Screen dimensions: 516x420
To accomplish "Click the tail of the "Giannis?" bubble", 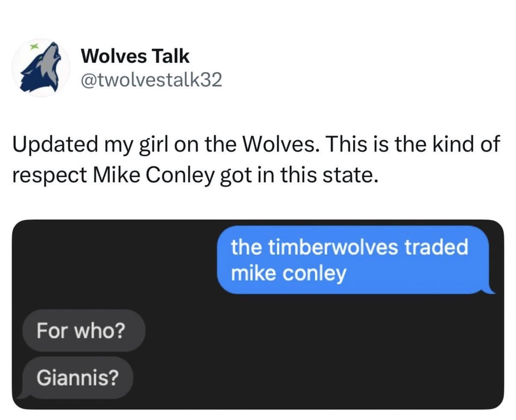I will click(23, 396).
